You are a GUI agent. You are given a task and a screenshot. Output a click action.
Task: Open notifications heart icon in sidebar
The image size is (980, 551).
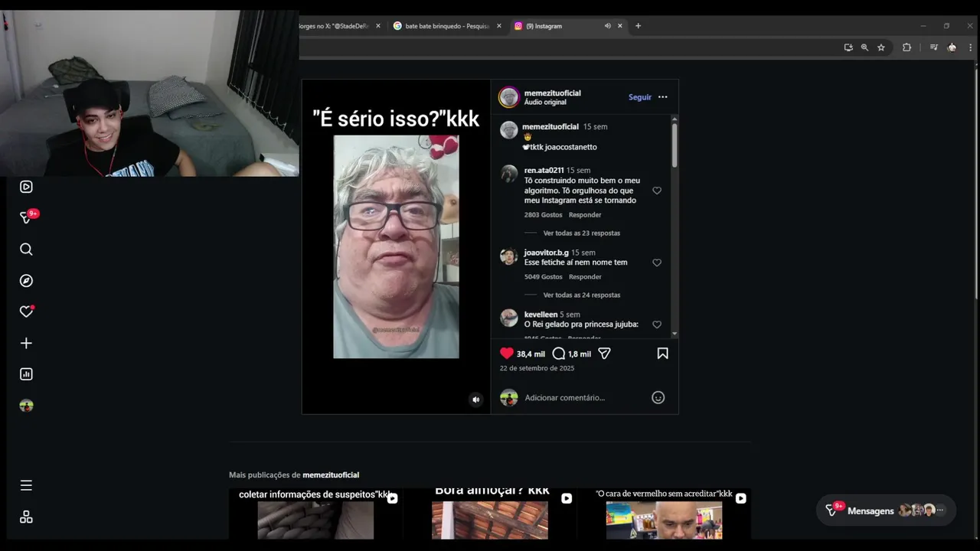click(x=26, y=311)
